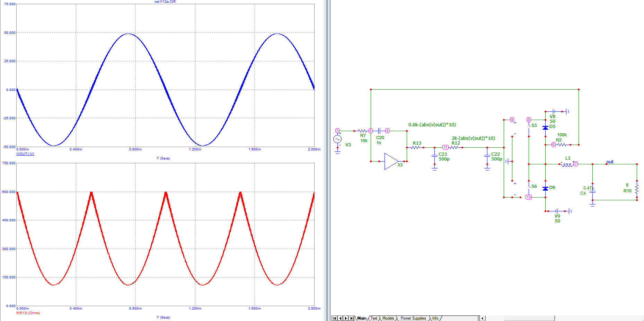Click the 500p value under C21
The image size is (644, 321).
[444, 159]
